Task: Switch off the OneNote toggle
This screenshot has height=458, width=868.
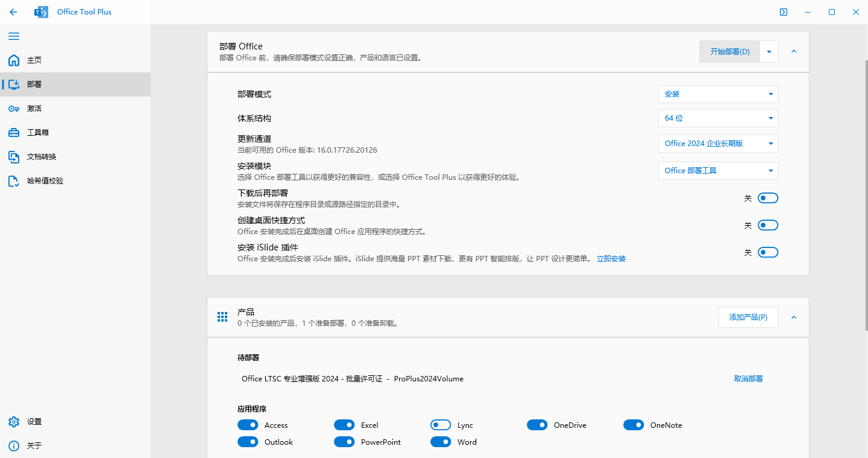Action: 634,425
